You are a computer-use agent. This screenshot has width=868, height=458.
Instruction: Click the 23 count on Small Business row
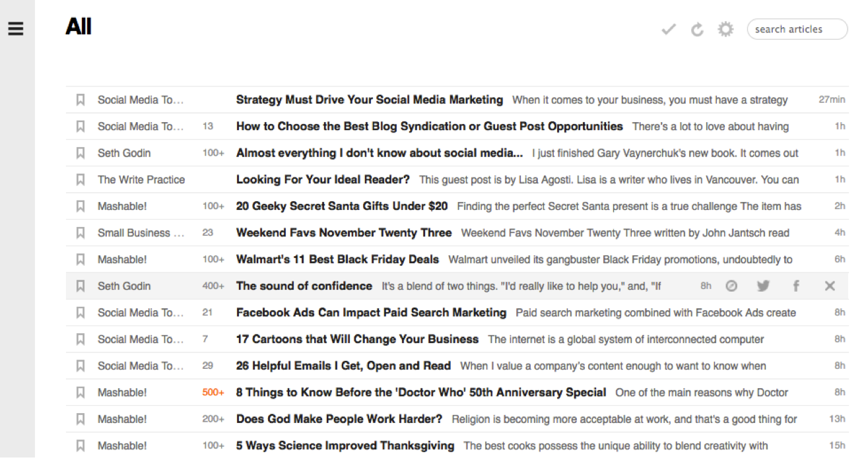coord(208,232)
